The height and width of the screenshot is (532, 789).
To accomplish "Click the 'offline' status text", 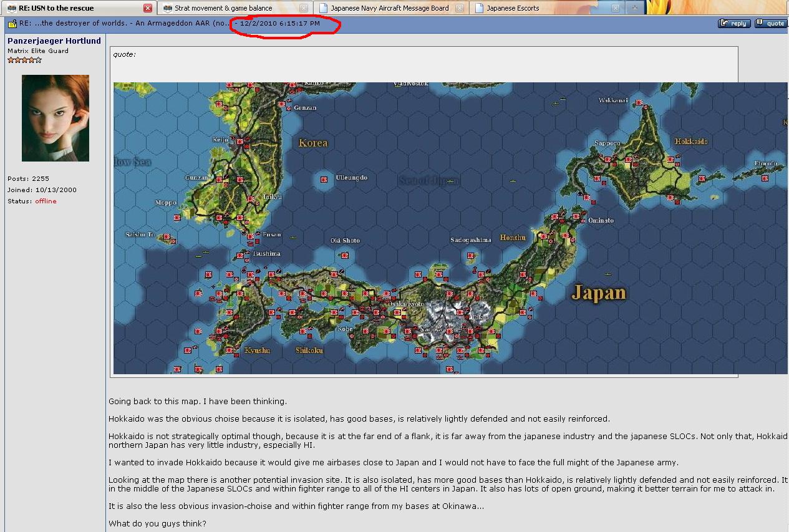I will (46, 201).
